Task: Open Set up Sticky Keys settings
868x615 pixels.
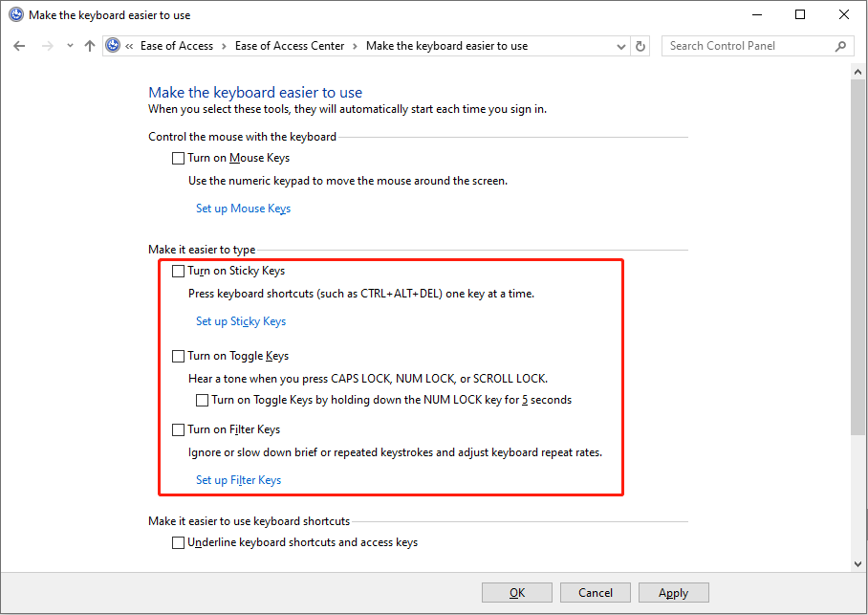Action: [x=241, y=320]
